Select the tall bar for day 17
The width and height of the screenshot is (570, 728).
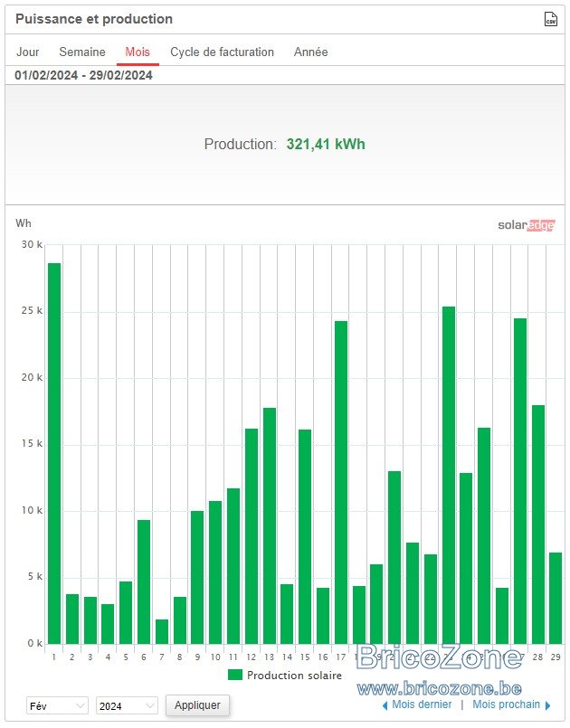341,482
